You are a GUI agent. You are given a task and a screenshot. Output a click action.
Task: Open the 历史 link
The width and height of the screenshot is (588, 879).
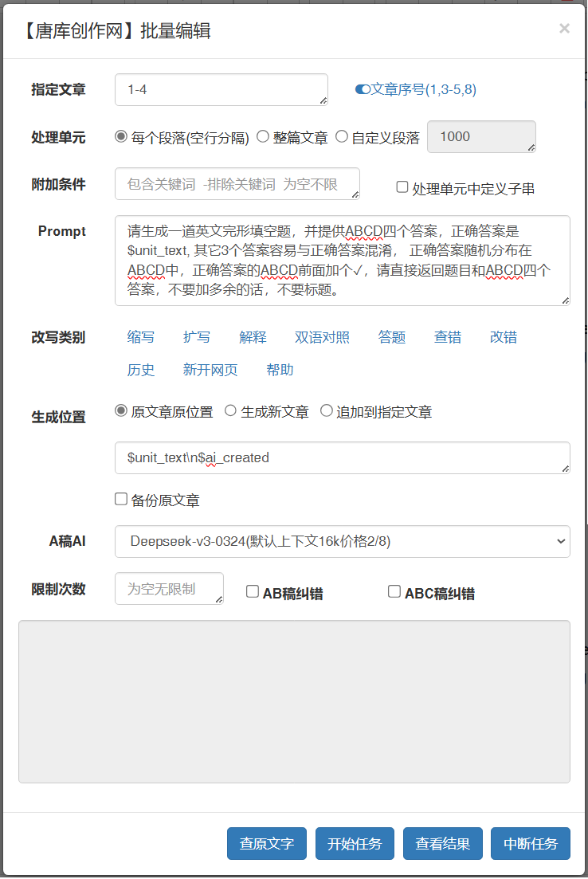(x=141, y=370)
